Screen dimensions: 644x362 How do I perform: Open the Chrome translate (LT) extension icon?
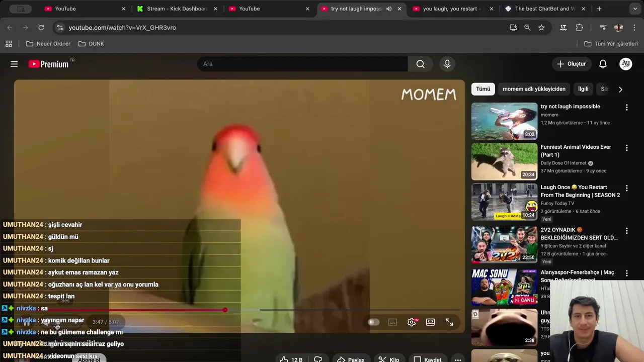tap(563, 28)
